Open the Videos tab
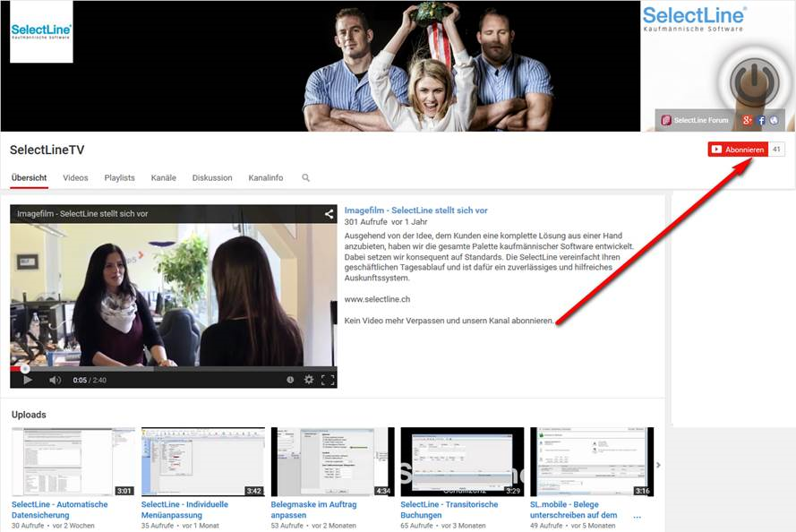 pyautogui.click(x=75, y=177)
